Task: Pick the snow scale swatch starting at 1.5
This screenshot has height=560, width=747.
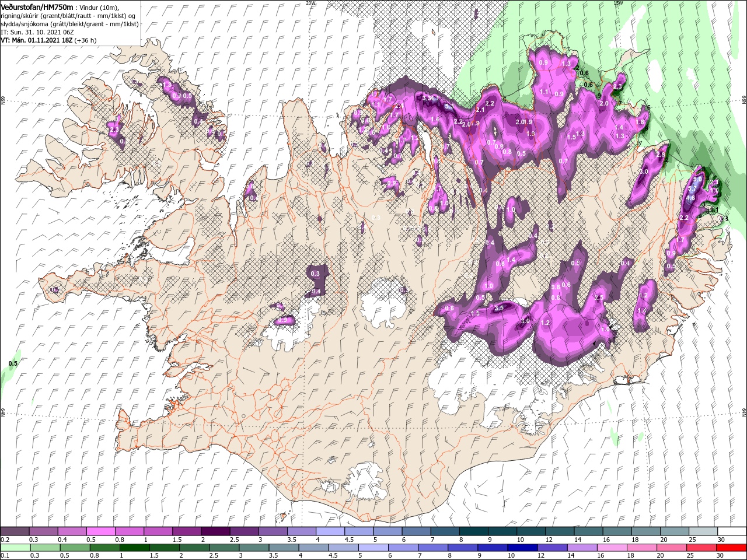Action: [187, 531]
